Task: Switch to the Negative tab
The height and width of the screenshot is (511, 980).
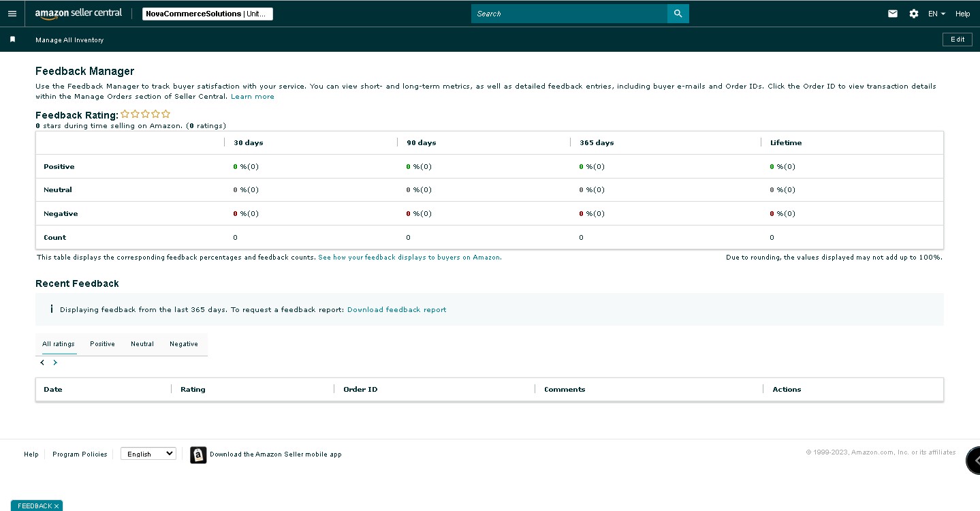Action: click(x=184, y=344)
